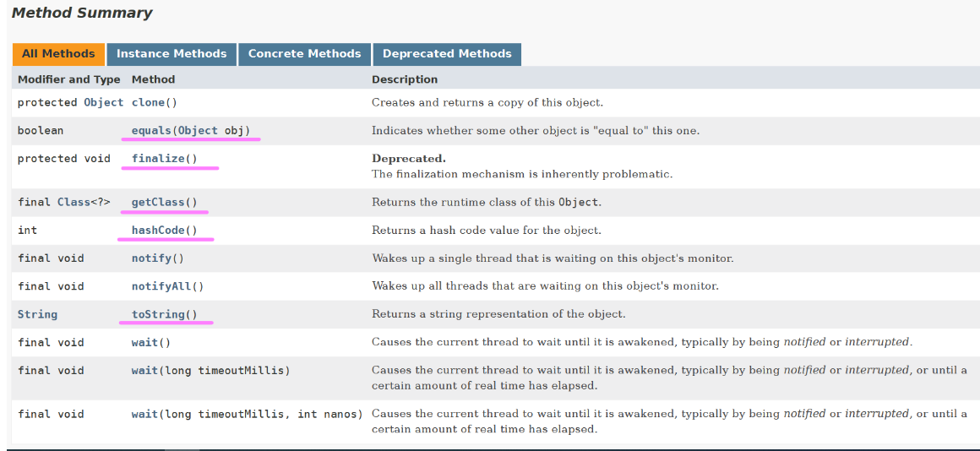
Task: Open the String return type link
Action: 37,314
